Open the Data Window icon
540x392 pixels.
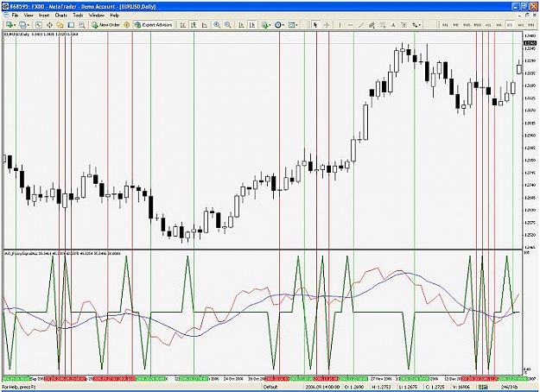[x=49, y=25]
